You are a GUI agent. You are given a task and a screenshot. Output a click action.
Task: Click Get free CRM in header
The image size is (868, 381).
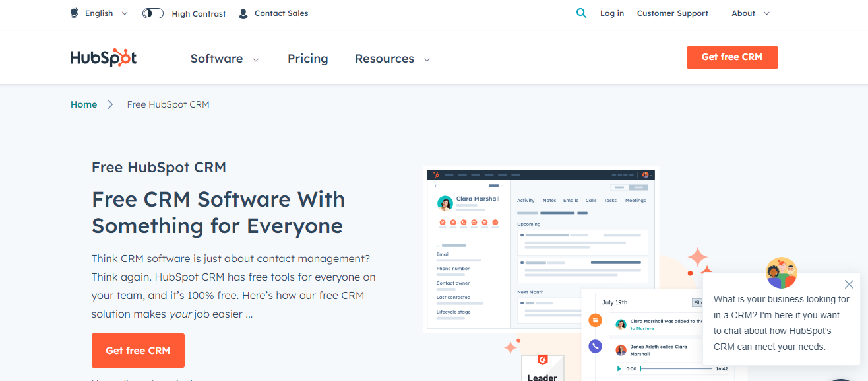(732, 57)
